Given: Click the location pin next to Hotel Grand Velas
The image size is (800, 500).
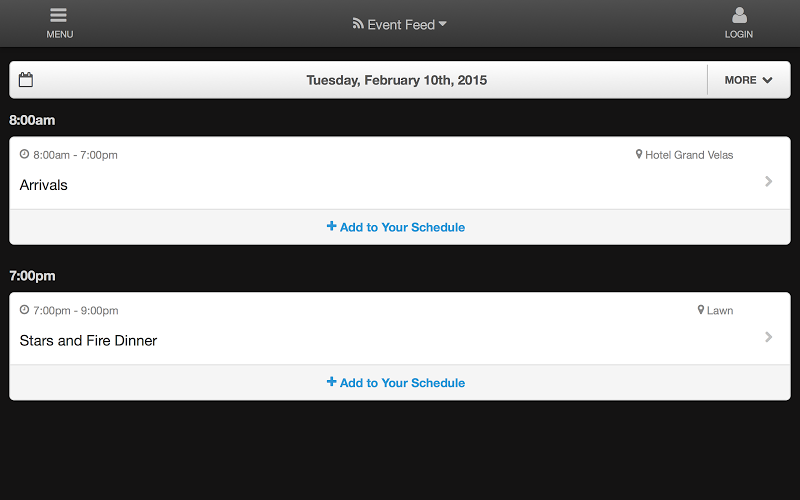Looking at the screenshot, I should 638,154.
